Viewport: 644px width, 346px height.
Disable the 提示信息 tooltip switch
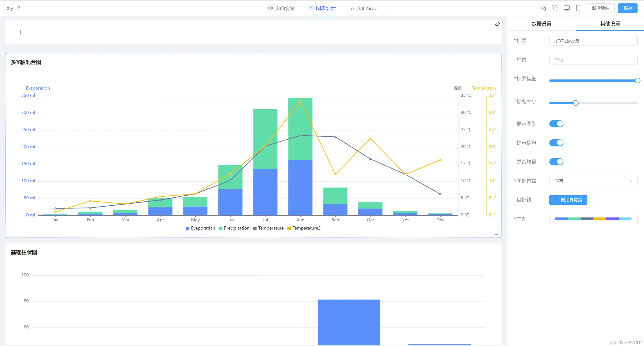[556, 143]
